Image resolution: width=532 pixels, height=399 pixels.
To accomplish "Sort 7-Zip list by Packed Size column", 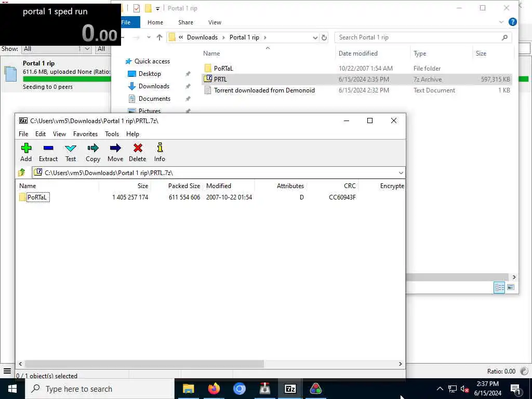I will coord(177,186).
